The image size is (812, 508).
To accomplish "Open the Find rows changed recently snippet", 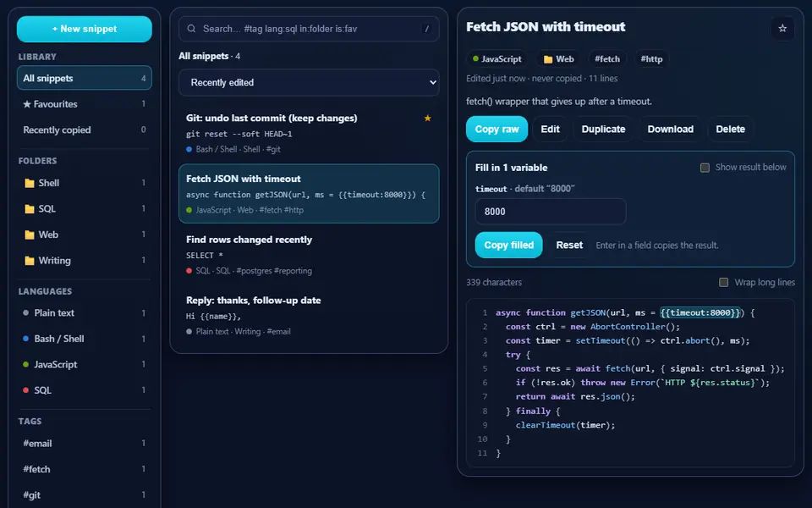I will [x=309, y=255].
